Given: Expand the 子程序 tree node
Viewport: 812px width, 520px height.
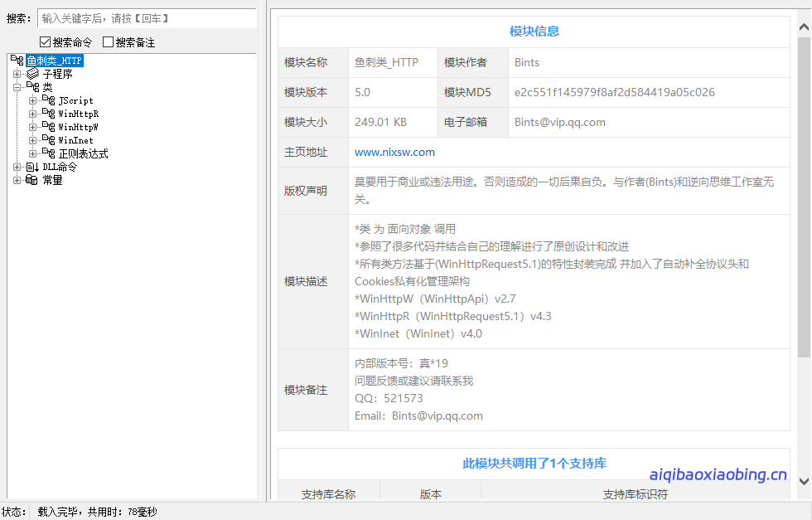Looking at the screenshot, I should pyautogui.click(x=17, y=73).
